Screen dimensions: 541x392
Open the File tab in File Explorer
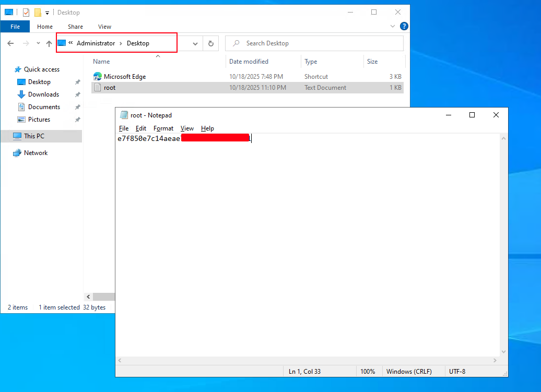(x=15, y=27)
